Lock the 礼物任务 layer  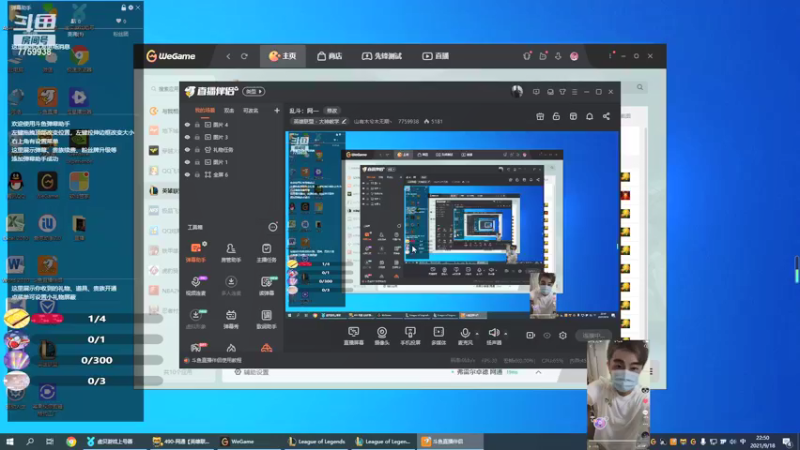pyautogui.click(x=197, y=150)
